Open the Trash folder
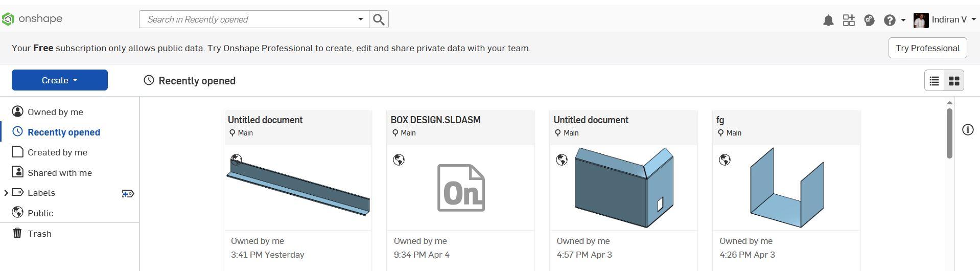 [x=39, y=234]
